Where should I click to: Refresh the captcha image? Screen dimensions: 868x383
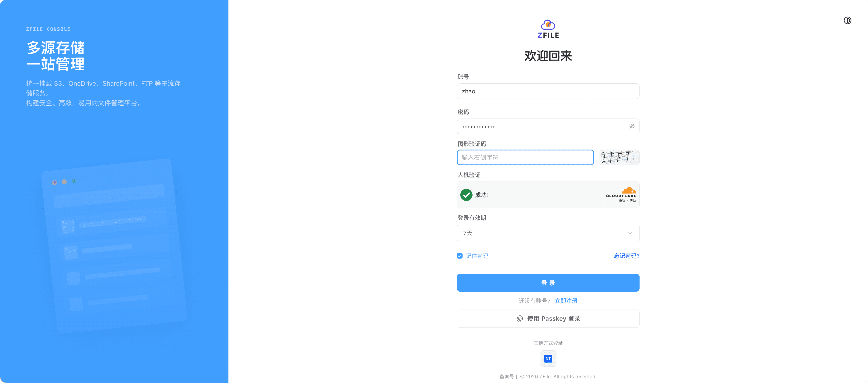[x=619, y=157]
